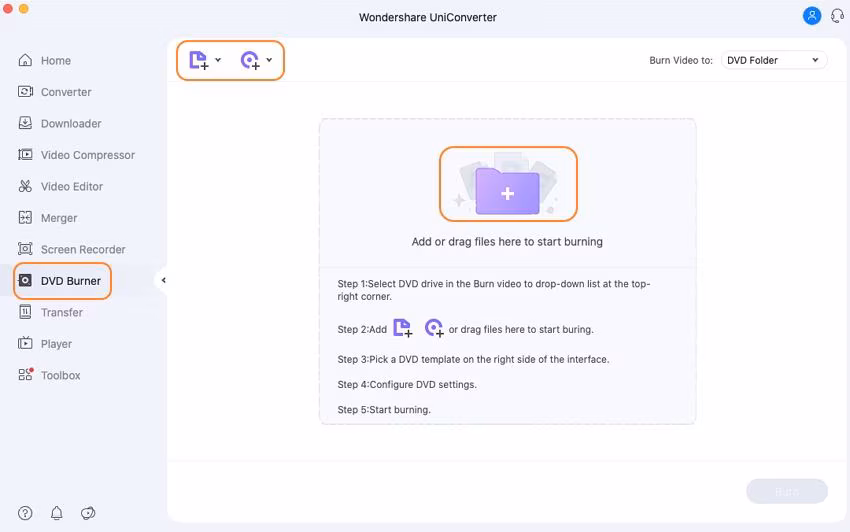850x532 pixels.
Task: Open the user account profile icon
Action: pos(812,16)
